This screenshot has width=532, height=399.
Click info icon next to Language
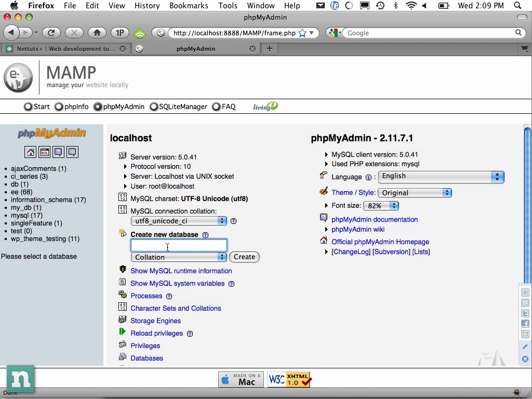coord(368,177)
